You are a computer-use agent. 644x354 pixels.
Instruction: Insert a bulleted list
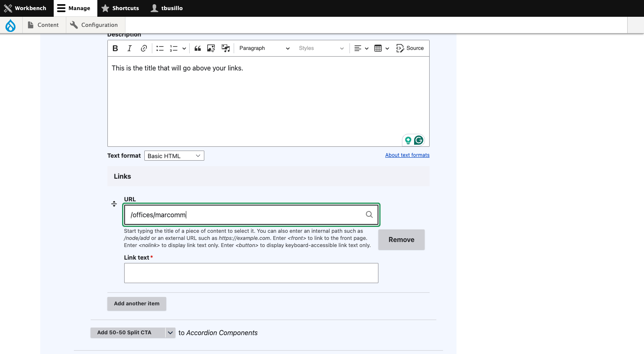[160, 48]
